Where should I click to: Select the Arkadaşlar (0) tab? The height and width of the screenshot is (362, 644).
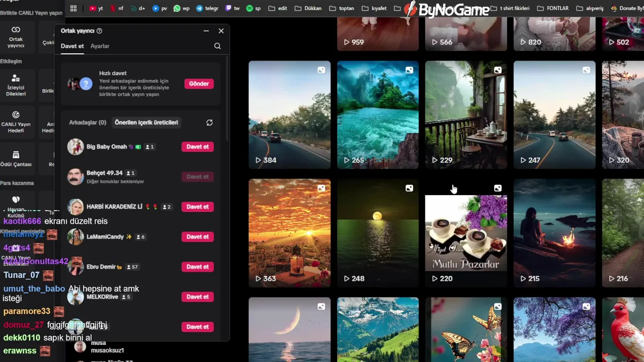coord(88,122)
